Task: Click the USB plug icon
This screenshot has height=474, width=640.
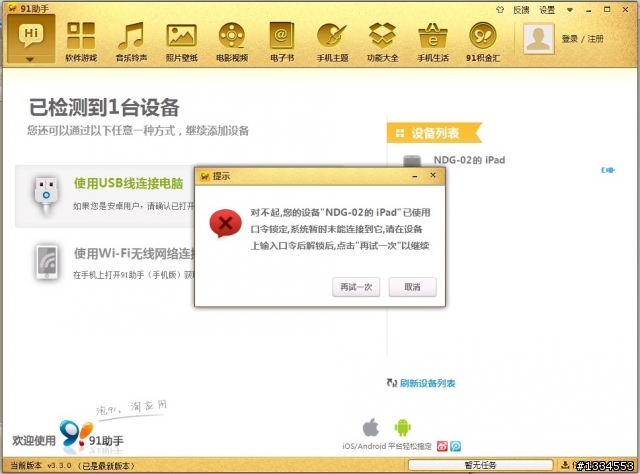Action: (x=46, y=196)
